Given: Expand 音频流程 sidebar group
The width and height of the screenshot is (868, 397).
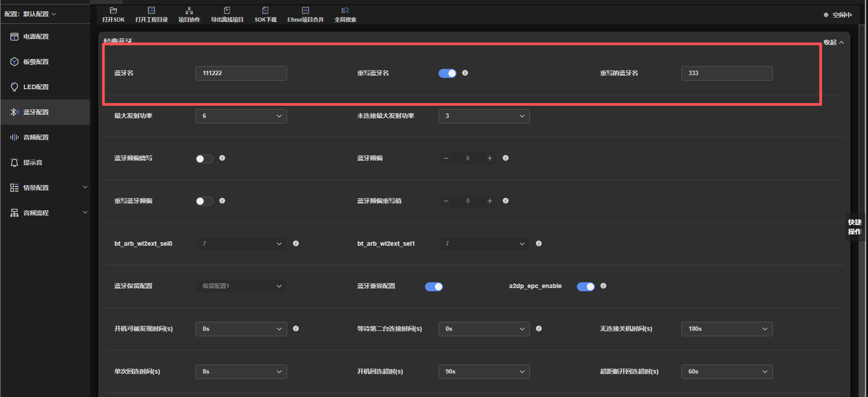Looking at the screenshot, I should point(45,213).
